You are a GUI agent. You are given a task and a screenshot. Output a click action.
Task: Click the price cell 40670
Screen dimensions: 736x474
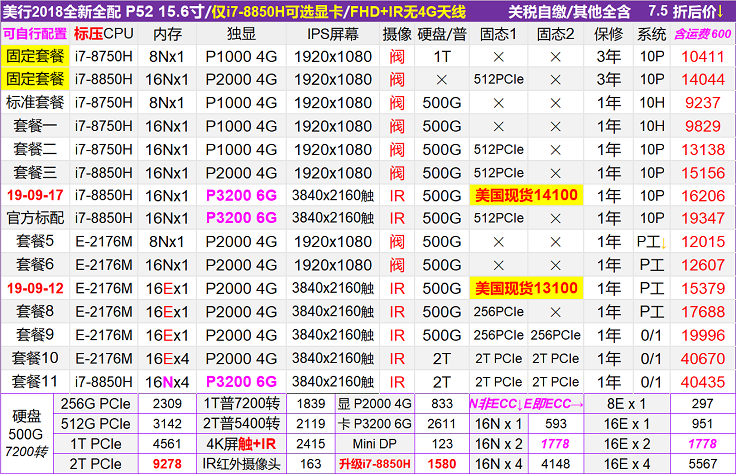pos(702,358)
